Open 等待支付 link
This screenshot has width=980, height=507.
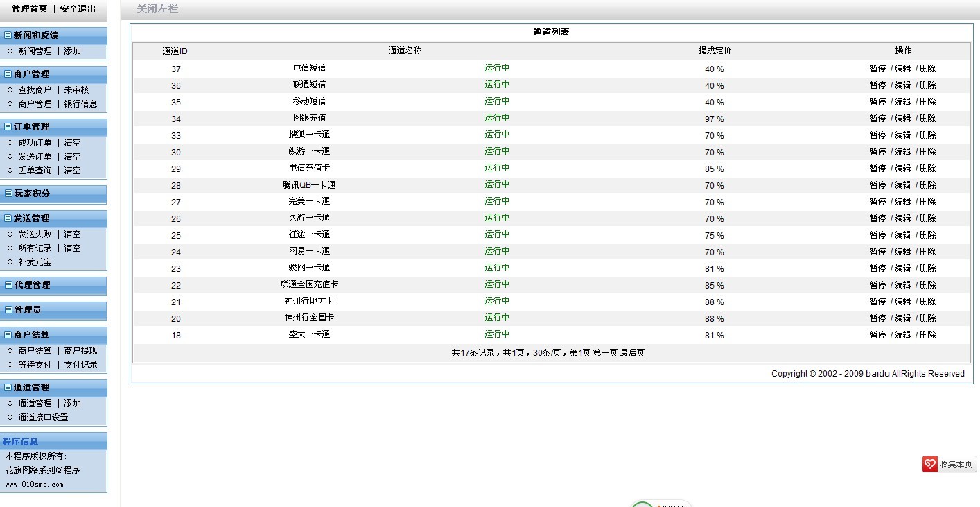tap(35, 365)
